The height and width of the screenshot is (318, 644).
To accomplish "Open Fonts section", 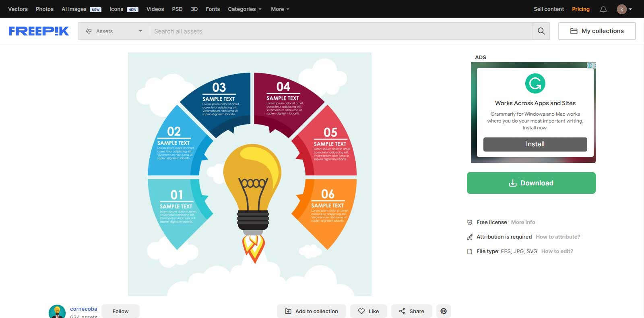I will tap(213, 9).
